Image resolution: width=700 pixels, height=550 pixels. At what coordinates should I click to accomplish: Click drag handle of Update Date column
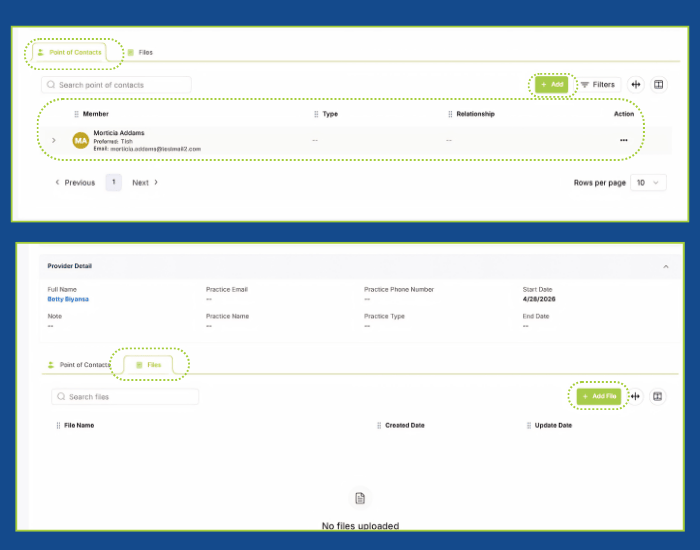[529, 425]
